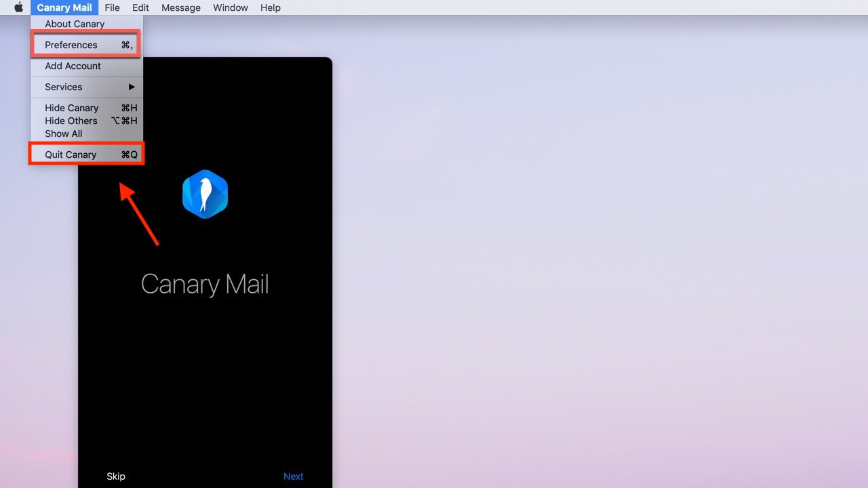The width and height of the screenshot is (868, 488).
Task: Select Add Account menu entry
Action: (87, 66)
